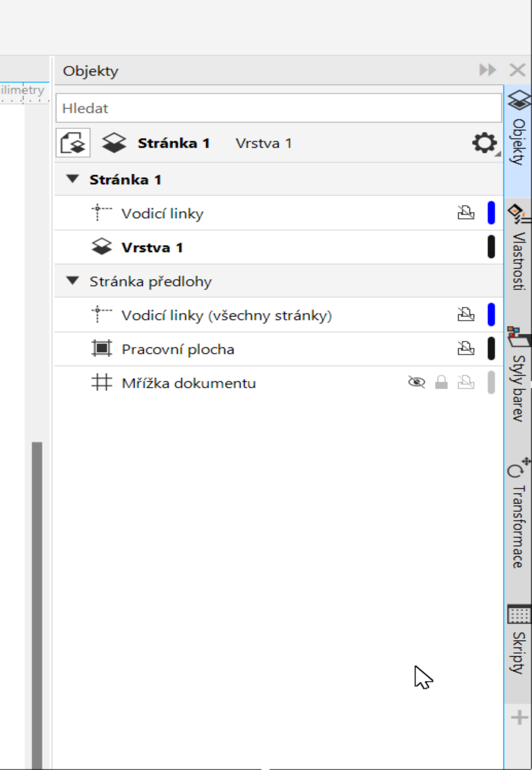
Task: Click the layers and pages view icon button
Action: (x=73, y=143)
